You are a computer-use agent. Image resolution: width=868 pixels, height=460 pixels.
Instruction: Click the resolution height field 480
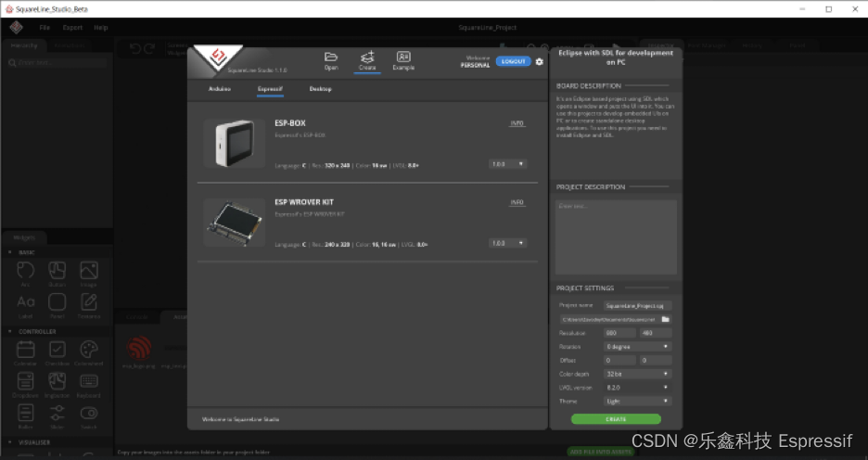[x=656, y=333]
